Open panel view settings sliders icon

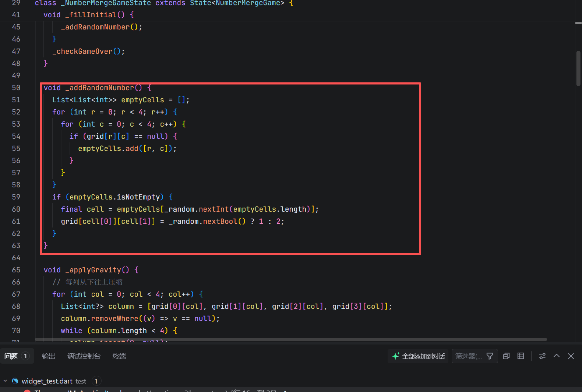542,356
